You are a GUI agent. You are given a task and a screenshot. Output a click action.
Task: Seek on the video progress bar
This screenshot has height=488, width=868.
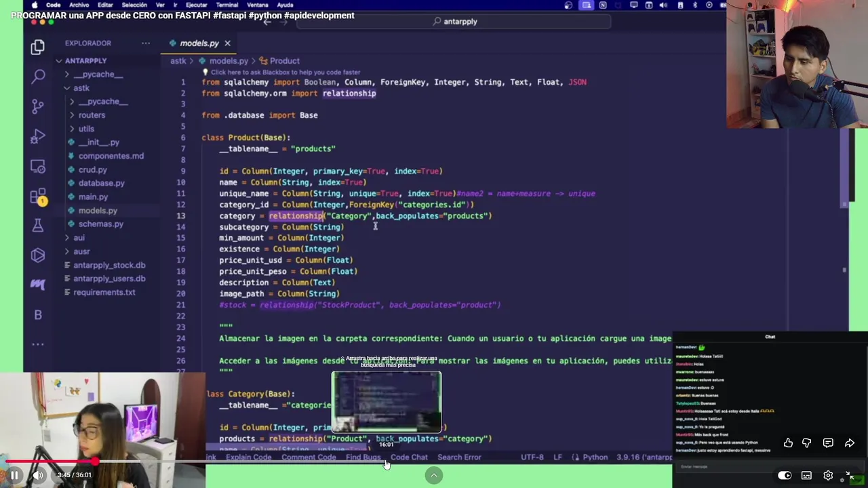[x=434, y=462]
